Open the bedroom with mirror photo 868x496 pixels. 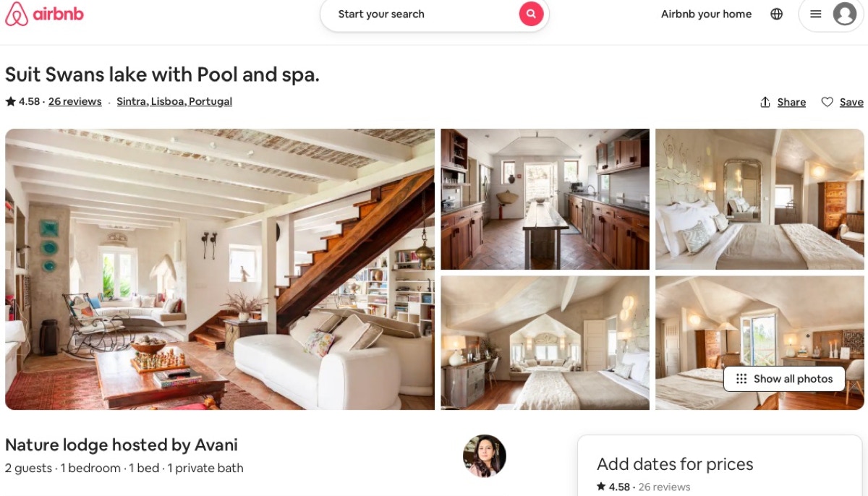(759, 199)
